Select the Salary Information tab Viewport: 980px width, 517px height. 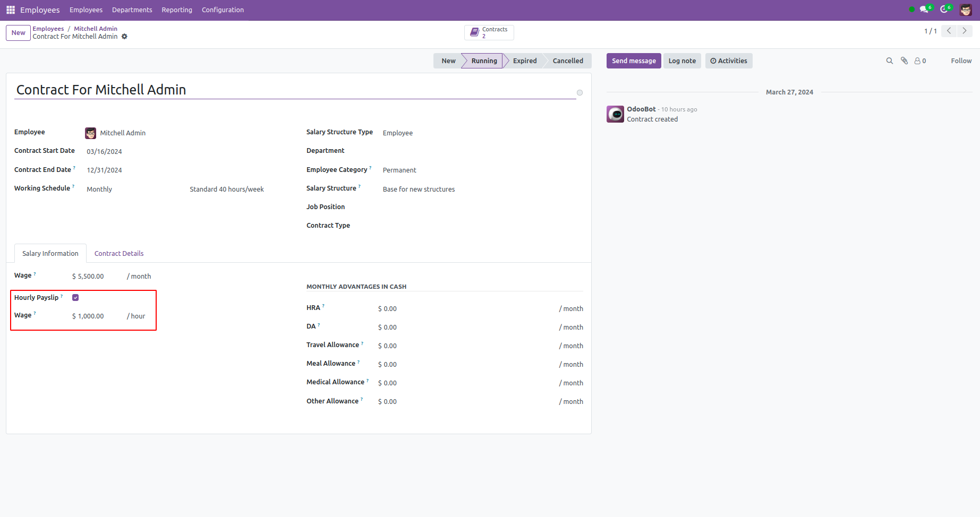(50, 254)
